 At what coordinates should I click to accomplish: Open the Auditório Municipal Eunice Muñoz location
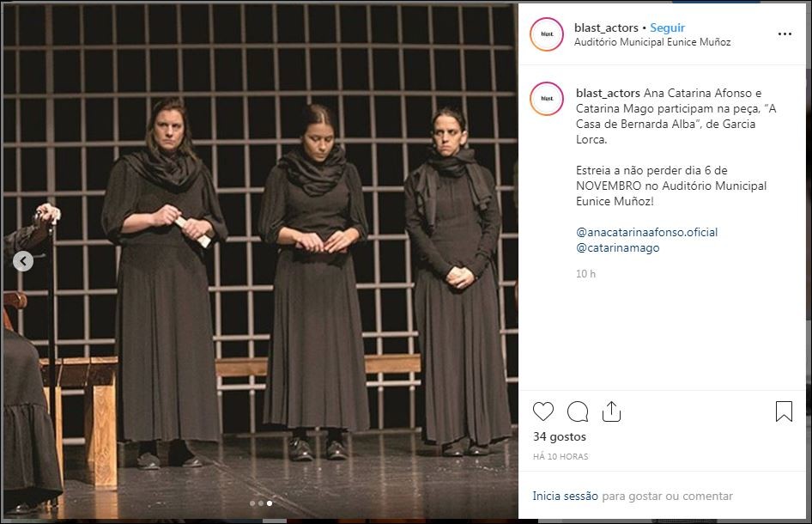pos(652,42)
